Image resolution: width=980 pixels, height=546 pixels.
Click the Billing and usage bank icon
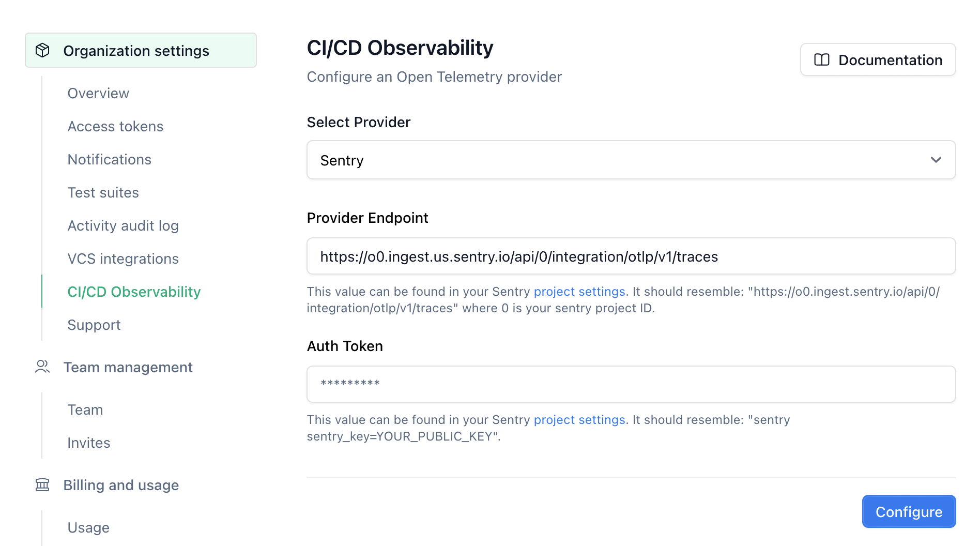(x=42, y=485)
